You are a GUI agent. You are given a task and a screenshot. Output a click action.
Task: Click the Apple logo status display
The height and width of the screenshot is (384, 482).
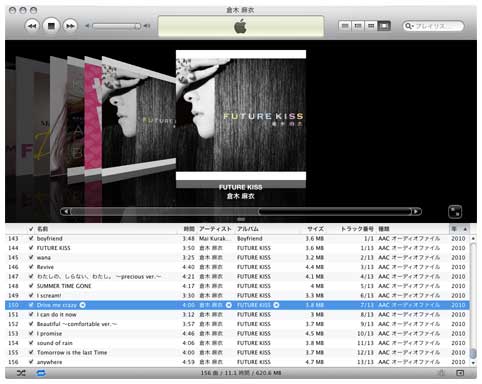click(241, 26)
